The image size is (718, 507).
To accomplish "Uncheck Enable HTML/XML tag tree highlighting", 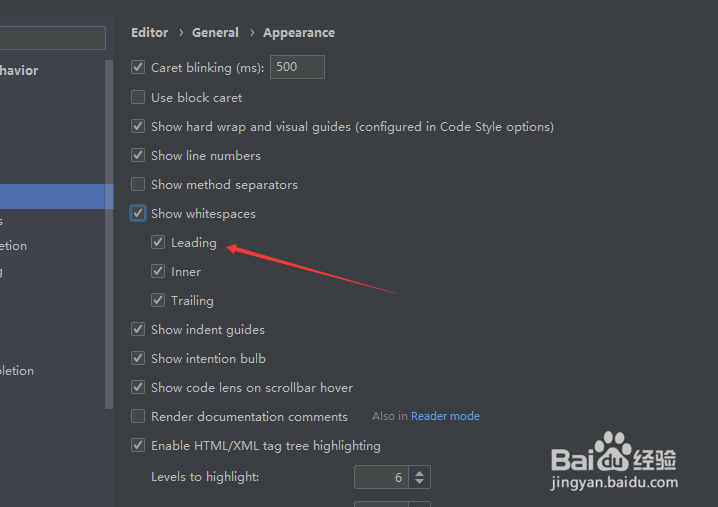I will tap(138, 445).
